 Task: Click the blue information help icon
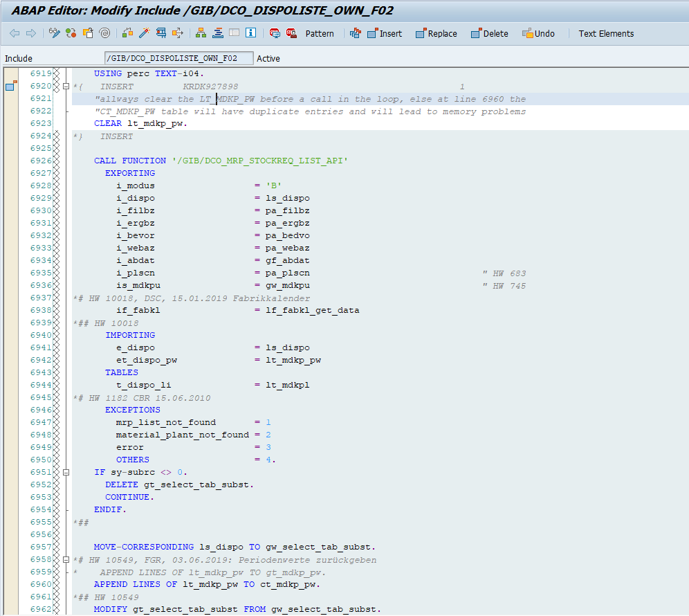coord(250,33)
